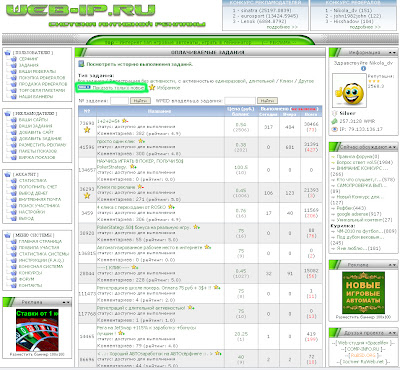Open 'Посмотреть историю выполнения заданий' link

[139, 64]
